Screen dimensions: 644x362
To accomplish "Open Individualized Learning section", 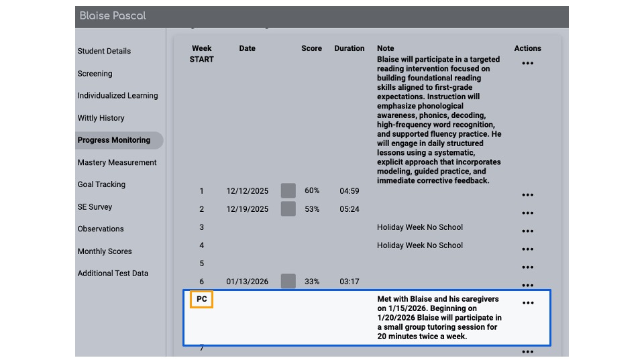I will tap(117, 96).
